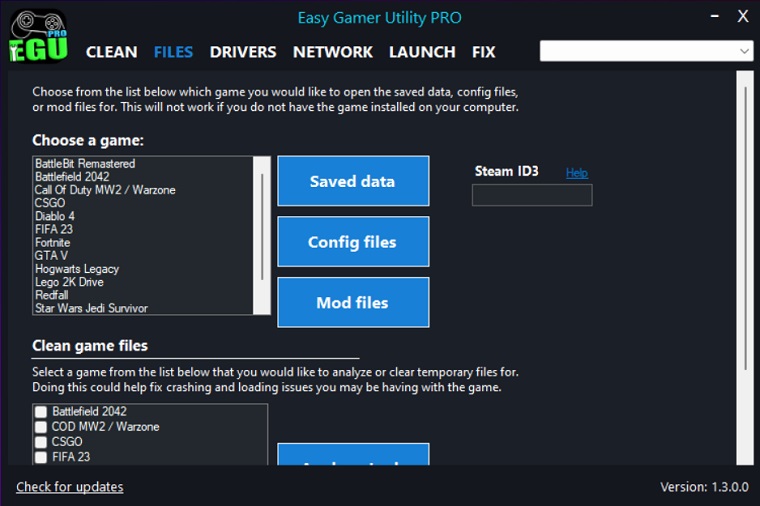Click the EGU PRO logo icon
The image size is (760, 506).
(x=38, y=36)
